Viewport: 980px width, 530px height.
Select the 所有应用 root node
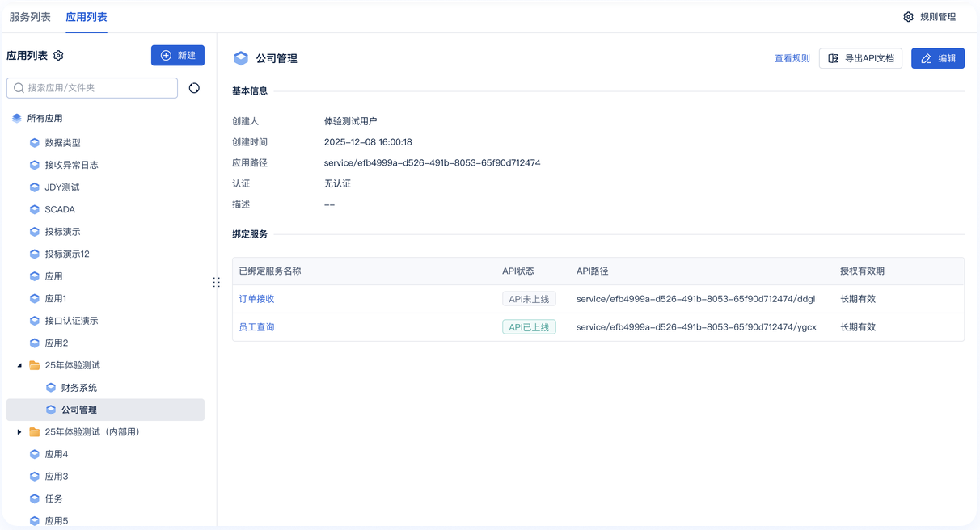point(45,118)
